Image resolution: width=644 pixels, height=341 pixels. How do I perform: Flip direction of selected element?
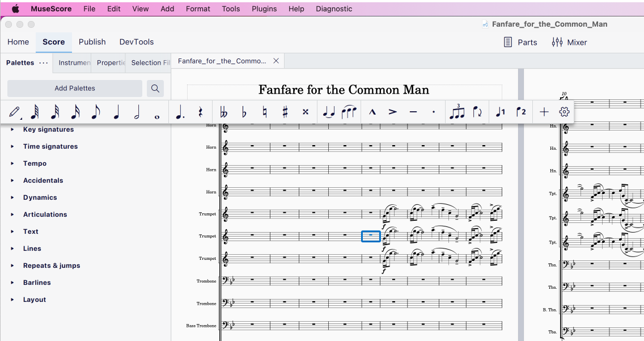477,112
